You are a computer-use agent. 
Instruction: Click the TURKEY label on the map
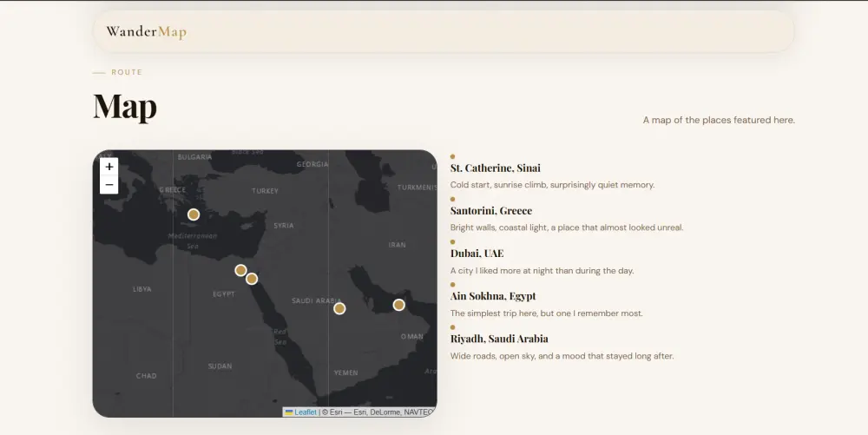[265, 191]
